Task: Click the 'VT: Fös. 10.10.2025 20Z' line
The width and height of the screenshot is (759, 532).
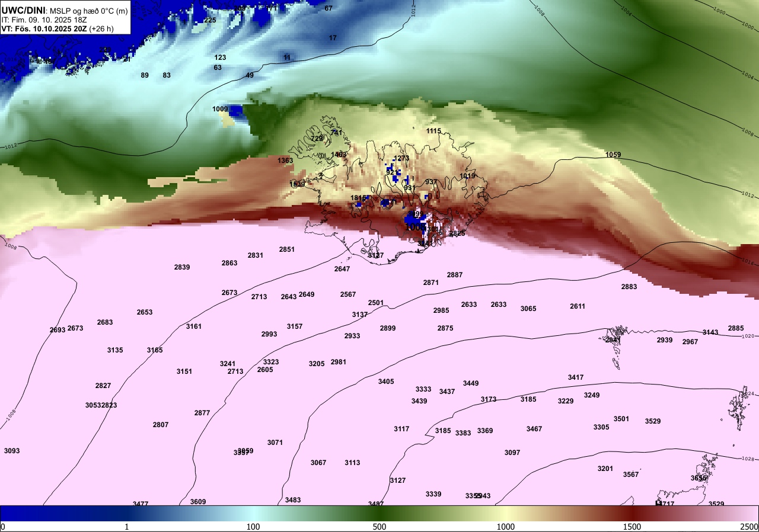Action: (44, 28)
